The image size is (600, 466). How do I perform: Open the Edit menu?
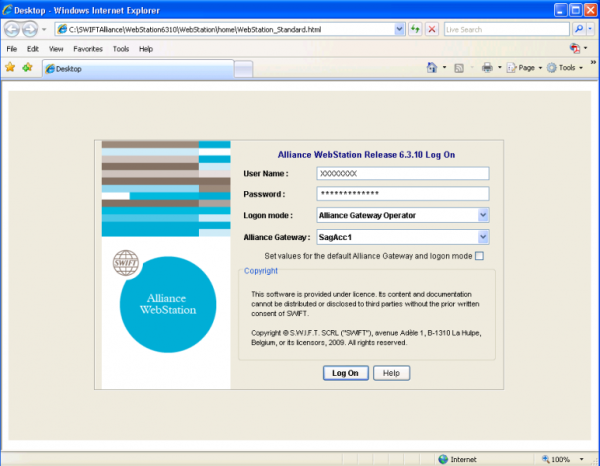click(x=33, y=49)
